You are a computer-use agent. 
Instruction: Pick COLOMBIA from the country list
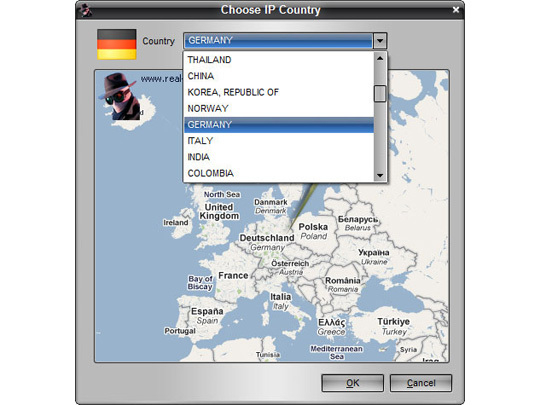coord(279,173)
